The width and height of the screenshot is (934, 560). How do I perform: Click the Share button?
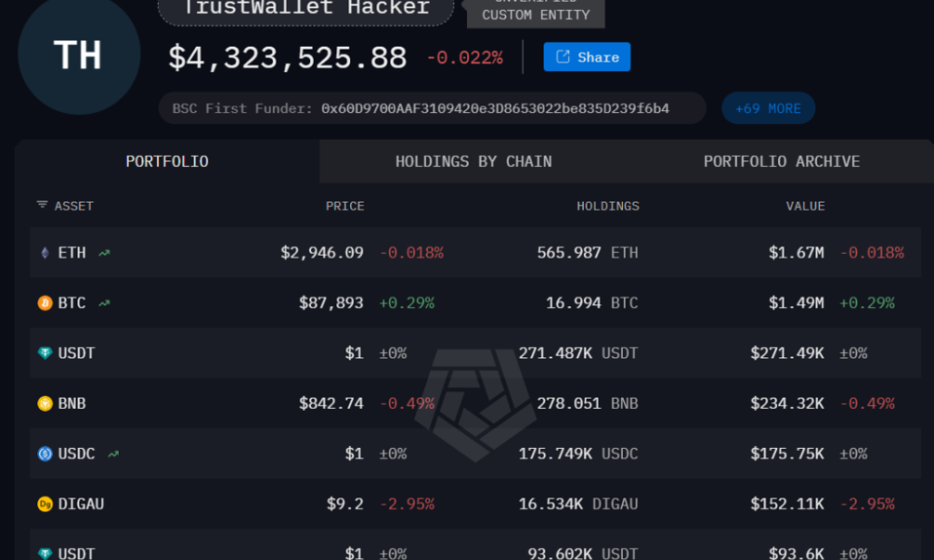(x=587, y=57)
